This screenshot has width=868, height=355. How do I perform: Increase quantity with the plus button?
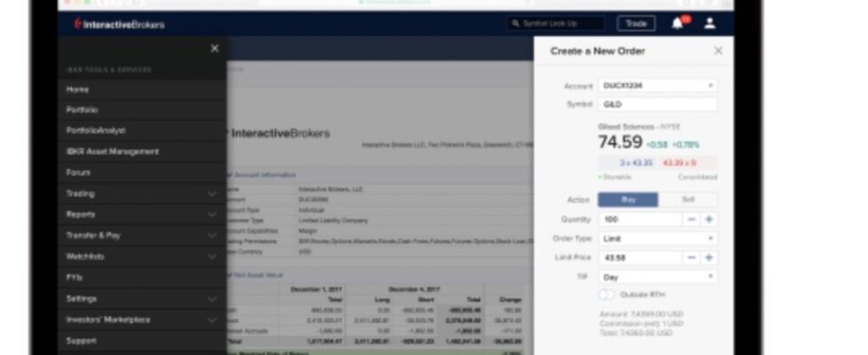click(x=708, y=219)
